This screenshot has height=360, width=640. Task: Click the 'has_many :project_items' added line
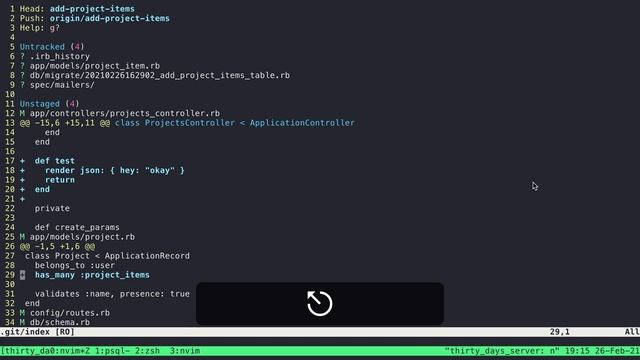click(x=92, y=275)
